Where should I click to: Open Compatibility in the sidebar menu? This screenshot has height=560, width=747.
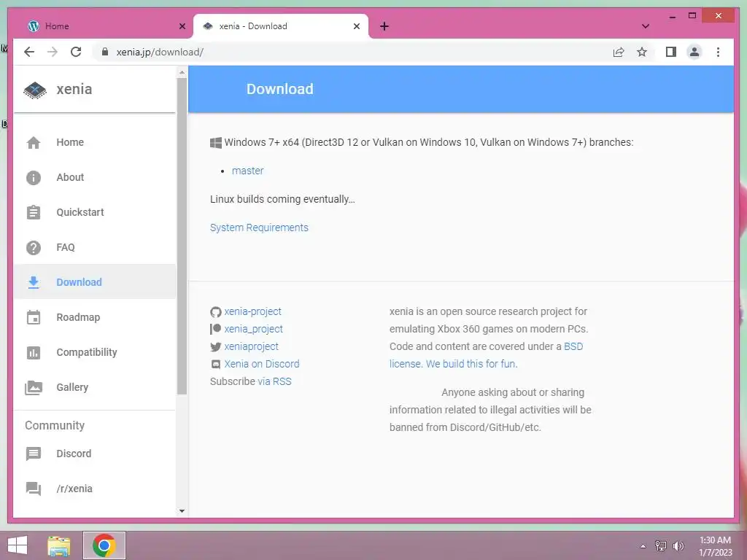[x=95, y=352]
